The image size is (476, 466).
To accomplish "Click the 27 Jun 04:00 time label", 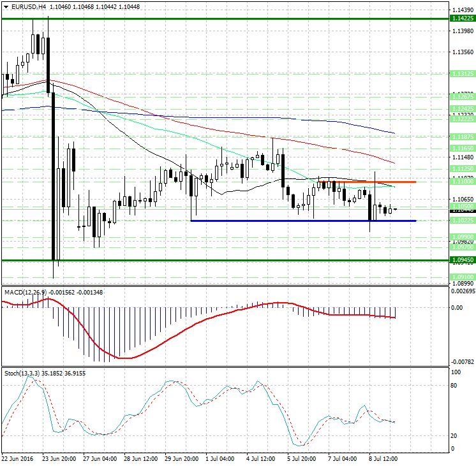I will (100, 458).
